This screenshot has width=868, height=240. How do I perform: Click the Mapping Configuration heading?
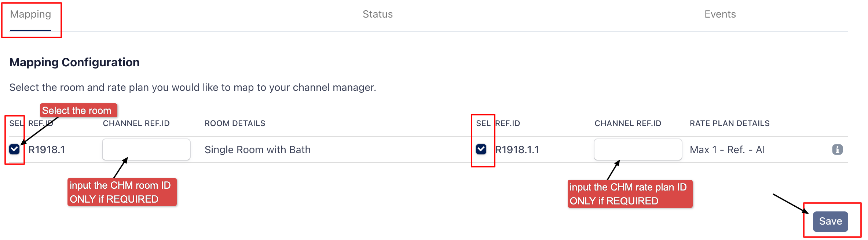pos(74,62)
